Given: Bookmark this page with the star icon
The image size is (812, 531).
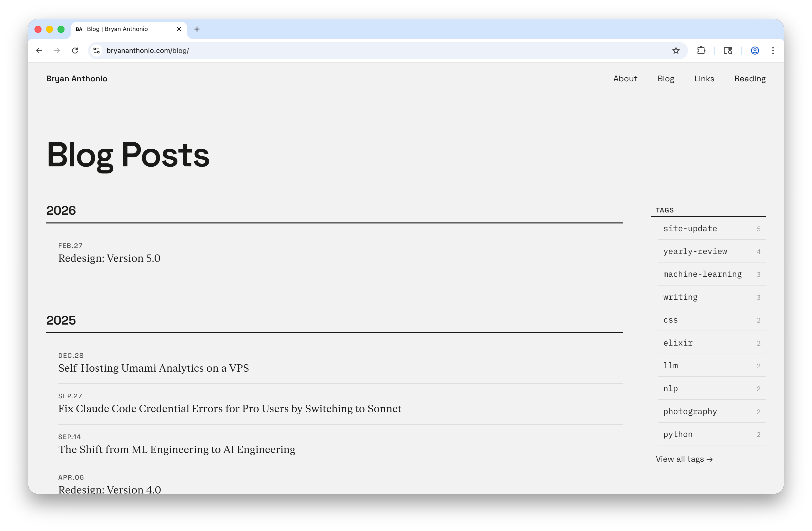Looking at the screenshot, I should tap(675, 51).
